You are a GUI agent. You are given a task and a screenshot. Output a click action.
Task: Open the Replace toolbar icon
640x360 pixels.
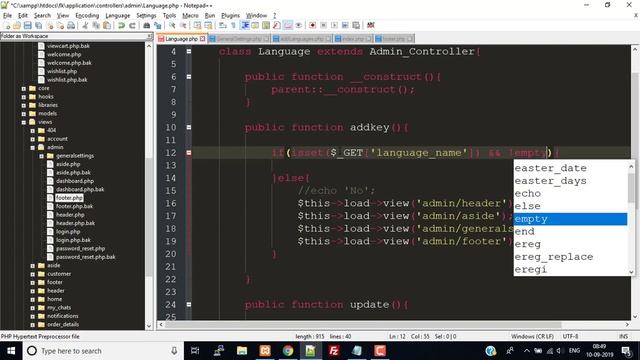click(158, 25)
